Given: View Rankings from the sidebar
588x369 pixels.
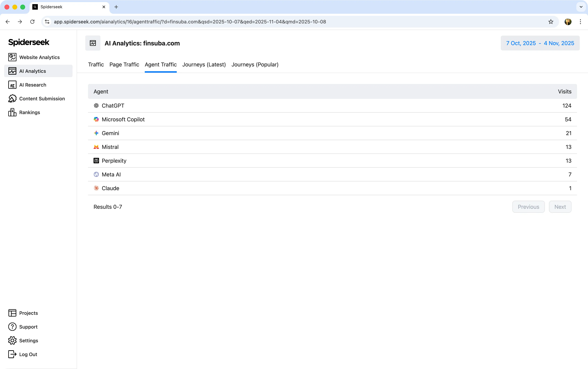Looking at the screenshot, I should [x=29, y=112].
